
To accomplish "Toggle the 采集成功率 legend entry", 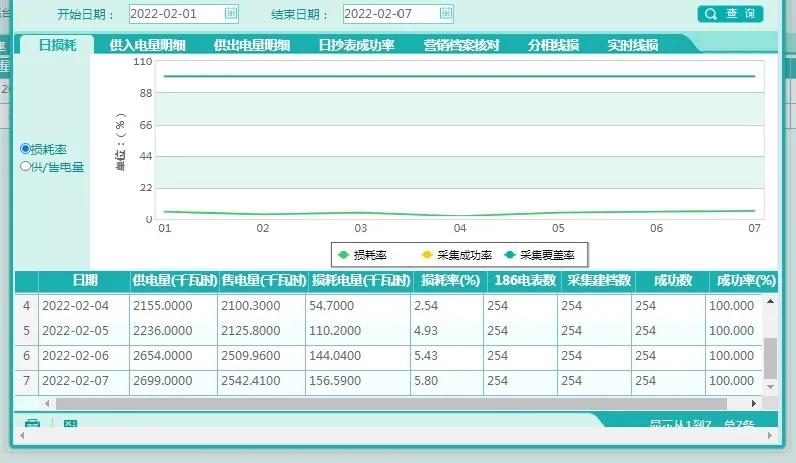I will click(457, 255).
